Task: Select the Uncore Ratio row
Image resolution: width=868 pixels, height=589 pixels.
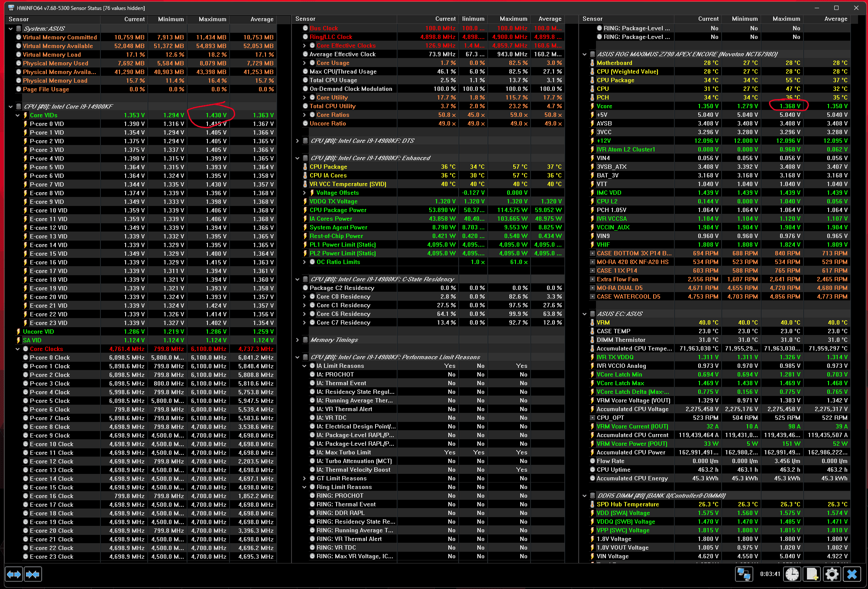Action: 428,123
